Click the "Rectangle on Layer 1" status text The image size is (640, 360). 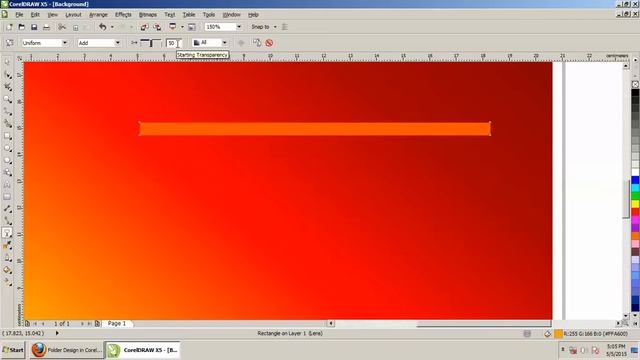click(x=290, y=333)
